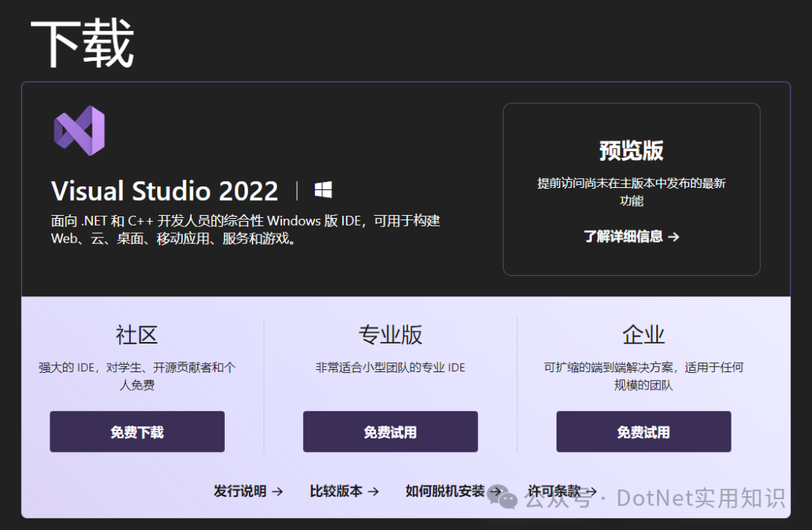
Task: Click the arrow icon after 比较版本
Action: tap(374, 491)
